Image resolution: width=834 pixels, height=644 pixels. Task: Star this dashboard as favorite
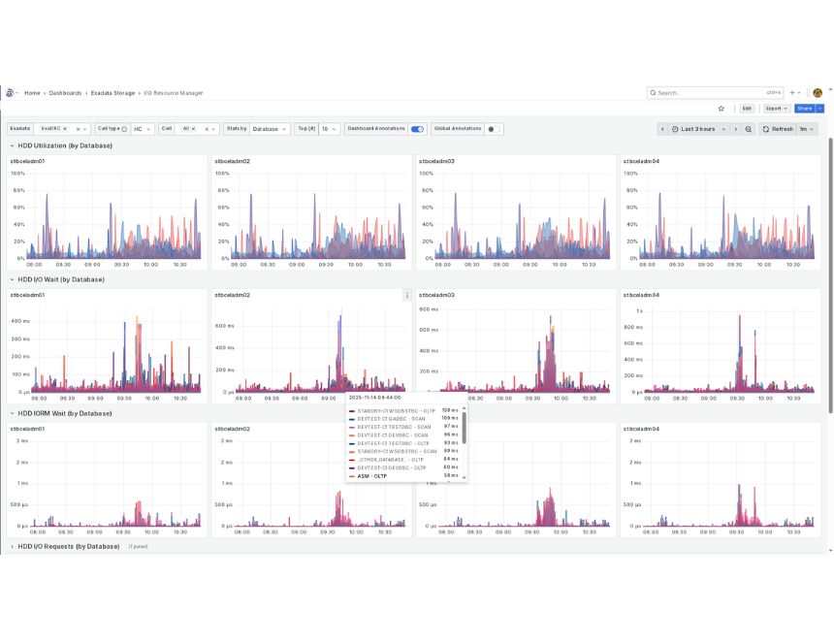pyautogui.click(x=721, y=109)
